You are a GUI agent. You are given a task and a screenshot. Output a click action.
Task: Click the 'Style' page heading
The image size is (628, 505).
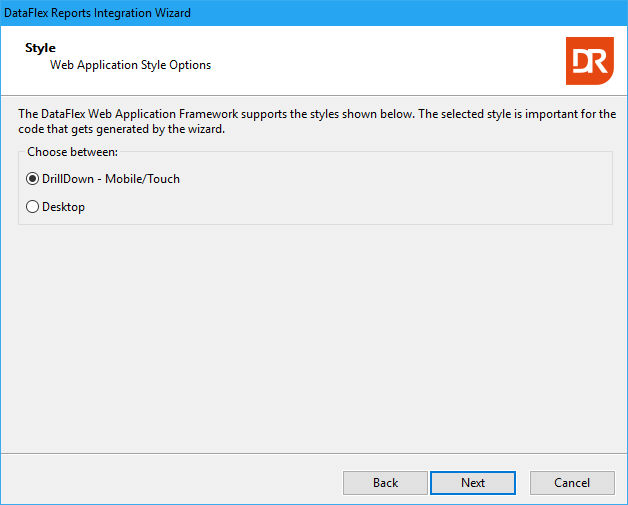[x=40, y=48]
